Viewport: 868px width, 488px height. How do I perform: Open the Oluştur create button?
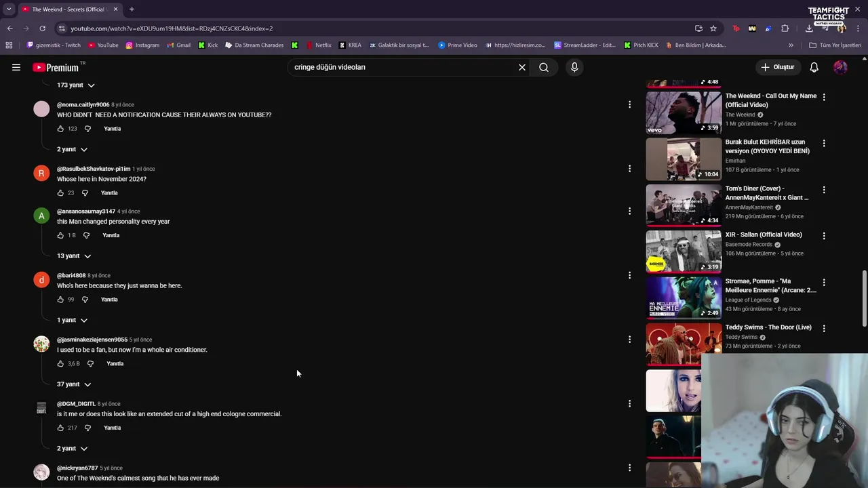click(x=777, y=67)
